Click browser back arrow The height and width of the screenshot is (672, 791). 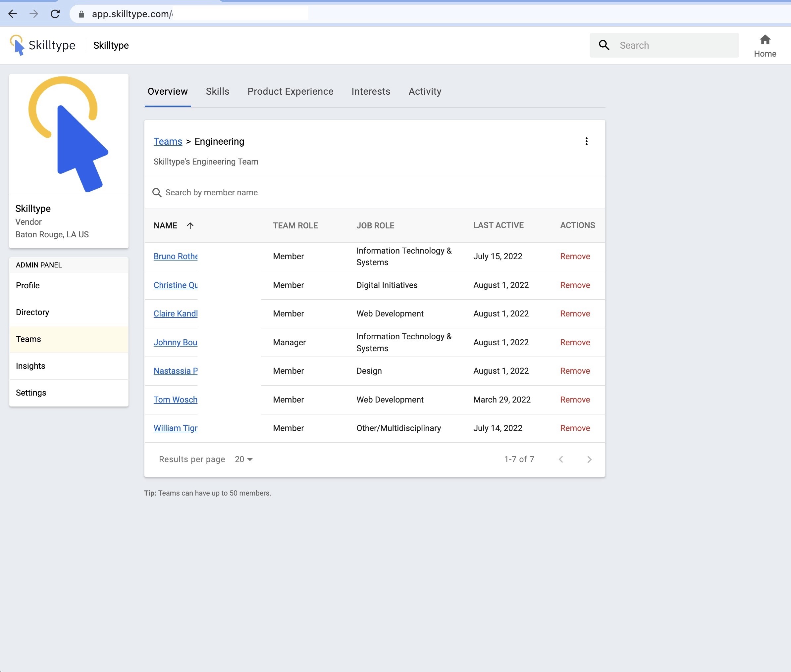13,14
